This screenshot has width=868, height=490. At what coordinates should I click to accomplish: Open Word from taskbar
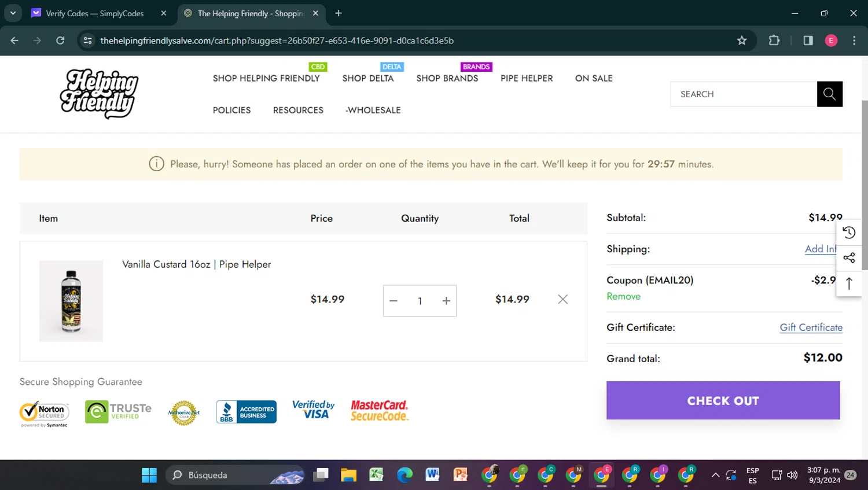pos(432,475)
